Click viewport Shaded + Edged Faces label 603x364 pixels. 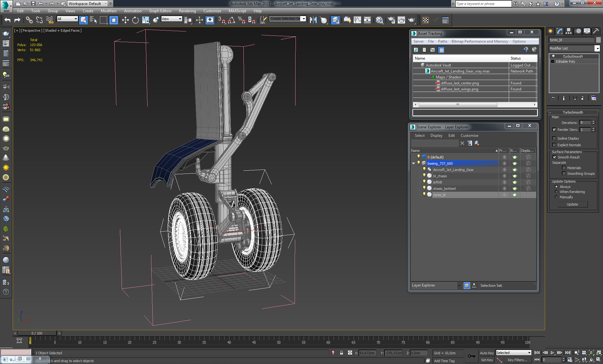pos(62,30)
